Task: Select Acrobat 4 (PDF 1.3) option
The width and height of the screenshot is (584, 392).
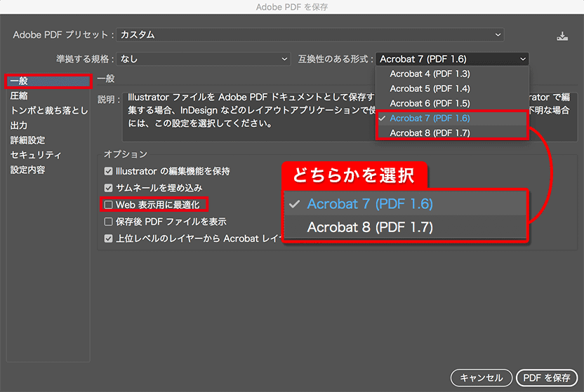Action: coord(430,74)
